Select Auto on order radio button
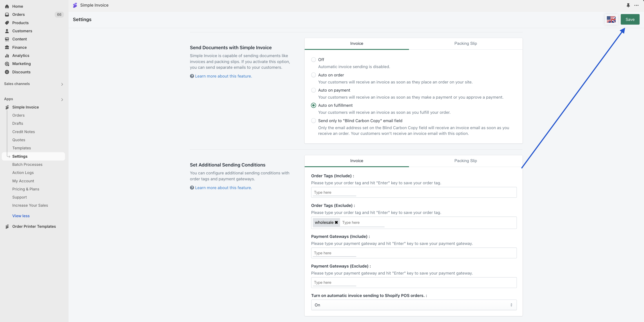The width and height of the screenshot is (644, 322). (x=313, y=75)
